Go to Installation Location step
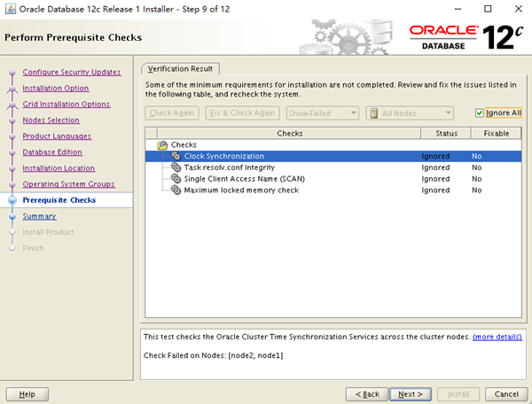Screen dimensions: 532x404 59,168
